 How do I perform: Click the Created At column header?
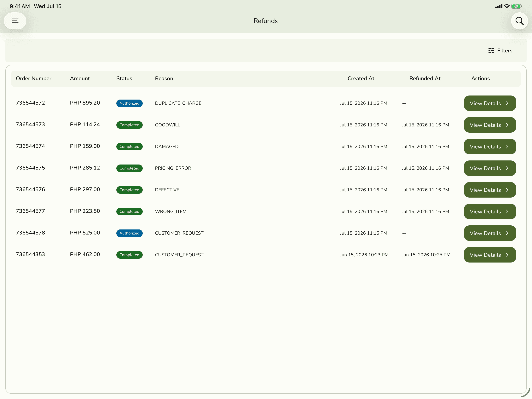[x=361, y=78]
